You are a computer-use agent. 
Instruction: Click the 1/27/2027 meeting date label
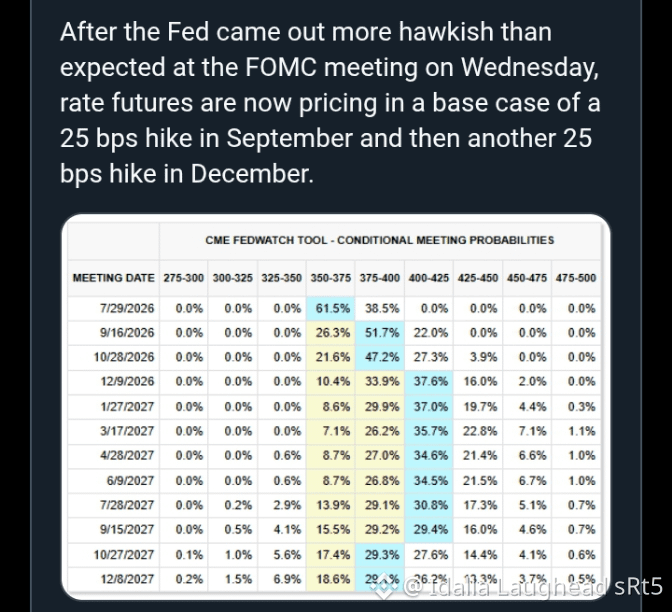(127, 407)
